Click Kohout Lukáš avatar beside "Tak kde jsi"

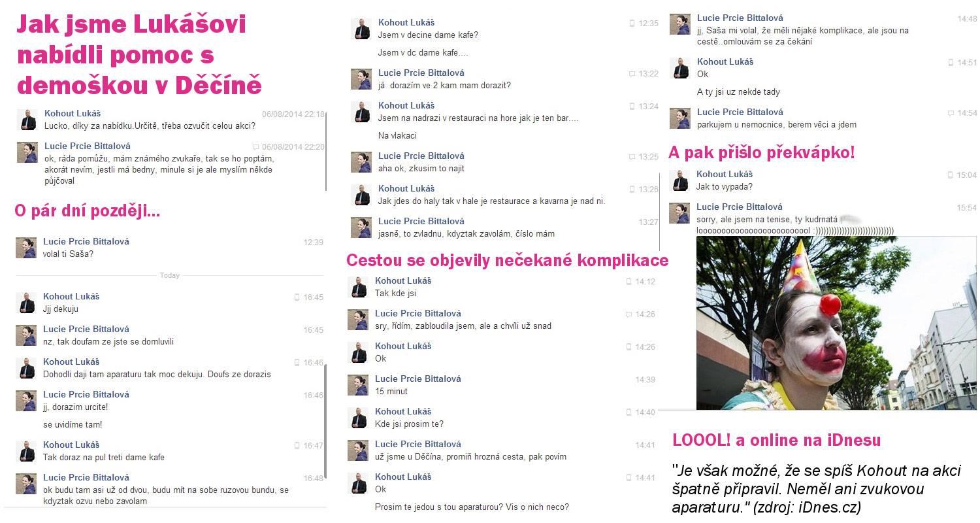click(357, 287)
